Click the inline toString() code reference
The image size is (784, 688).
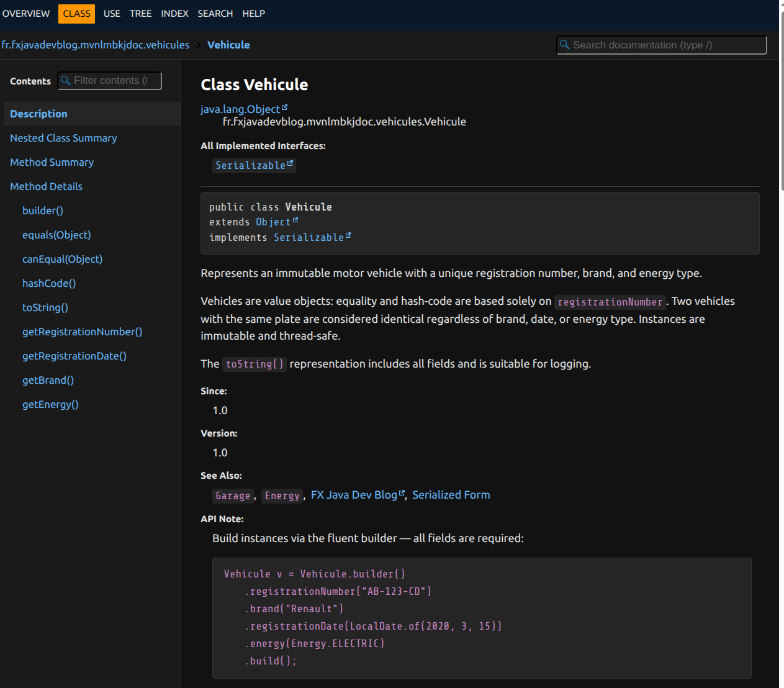[255, 364]
